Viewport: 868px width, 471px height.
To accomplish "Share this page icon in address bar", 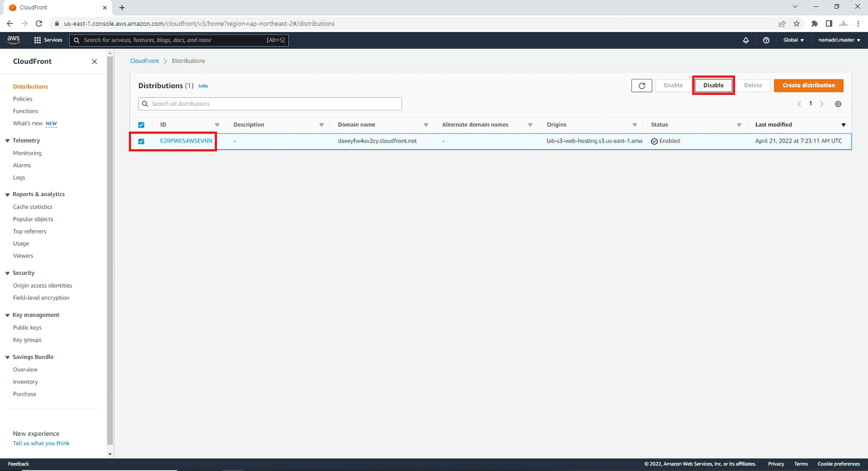I will point(782,23).
